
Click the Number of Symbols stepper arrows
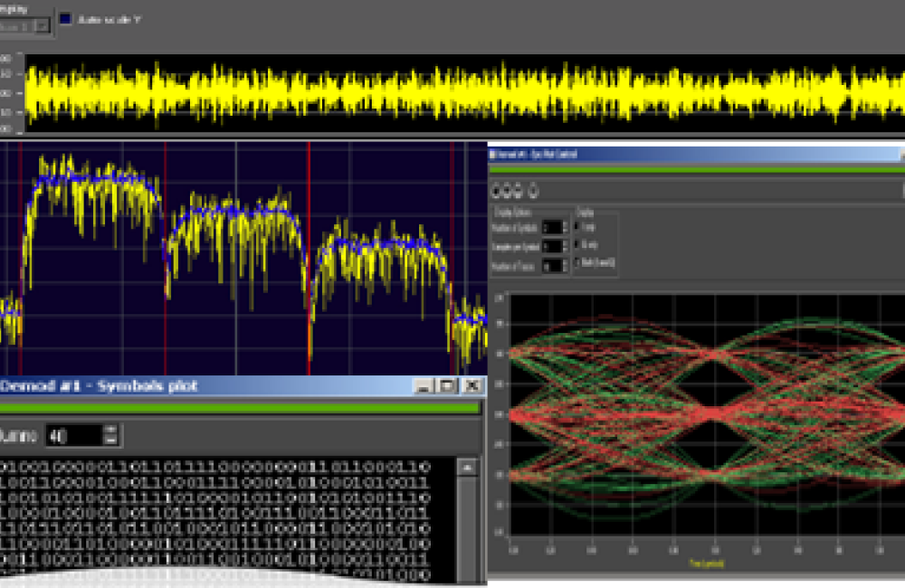(565, 227)
